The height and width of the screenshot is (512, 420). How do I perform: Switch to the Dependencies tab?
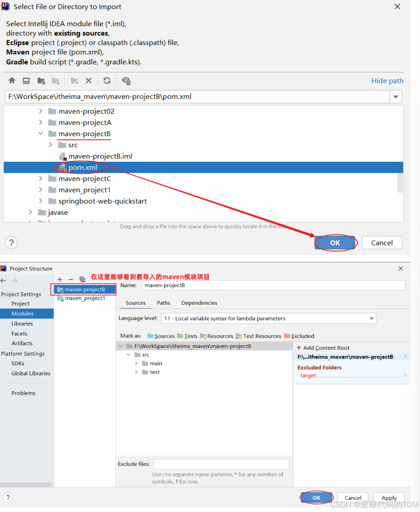(199, 303)
